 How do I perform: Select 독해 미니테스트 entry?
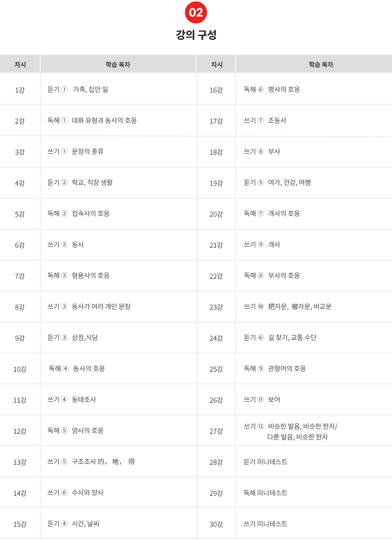[265, 493]
